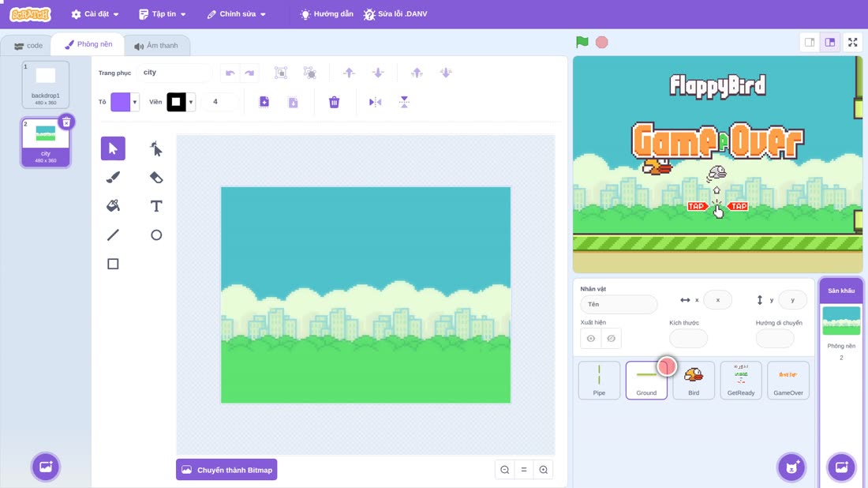
Task: Reset canvas zoom to default
Action: point(524,470)
